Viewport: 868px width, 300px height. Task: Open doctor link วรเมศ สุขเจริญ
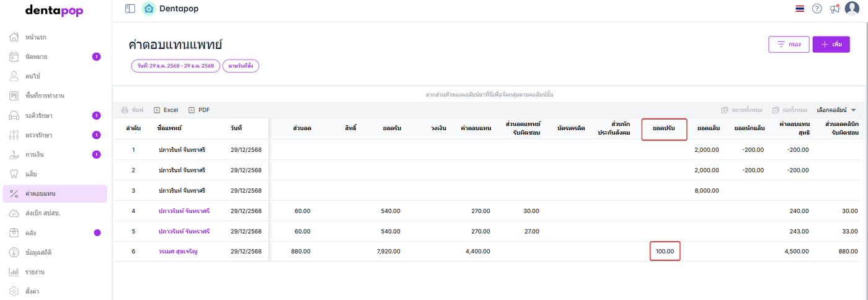[x=178, y=252]
